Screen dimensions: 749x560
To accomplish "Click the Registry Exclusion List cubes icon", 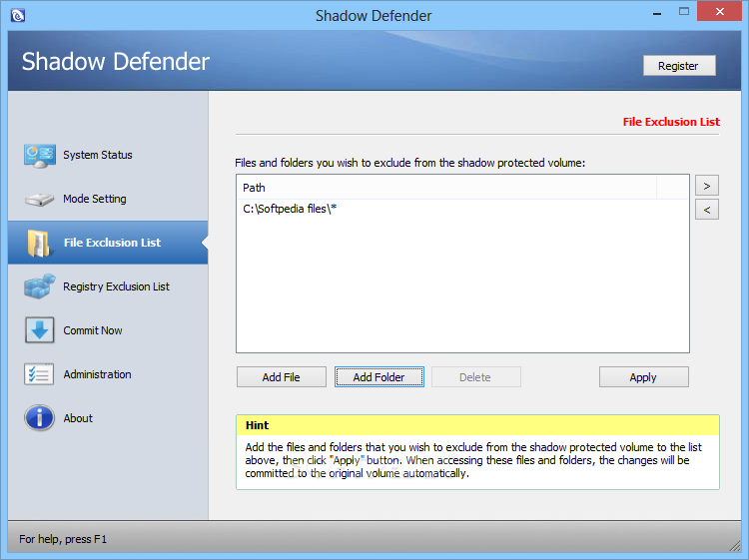I will [40, 286].
